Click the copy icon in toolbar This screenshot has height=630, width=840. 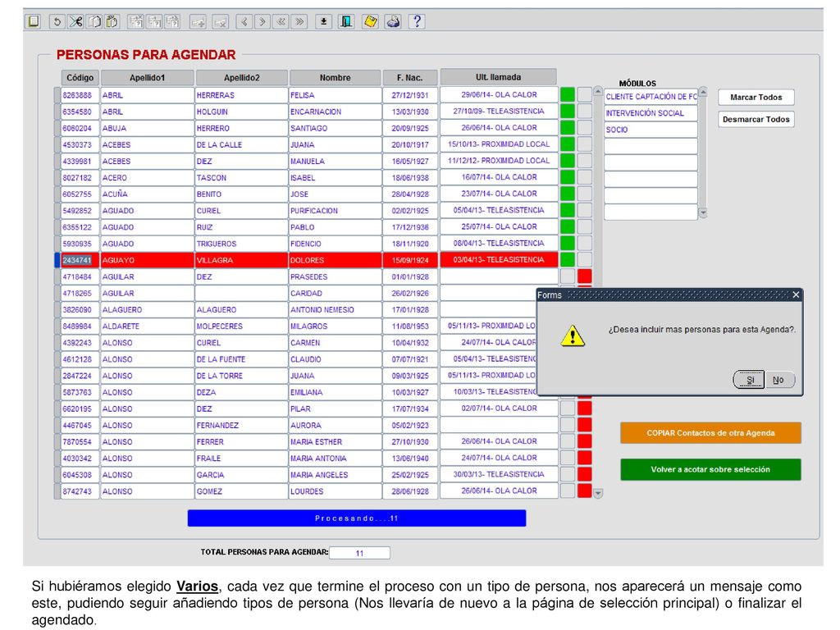[94, 21]
